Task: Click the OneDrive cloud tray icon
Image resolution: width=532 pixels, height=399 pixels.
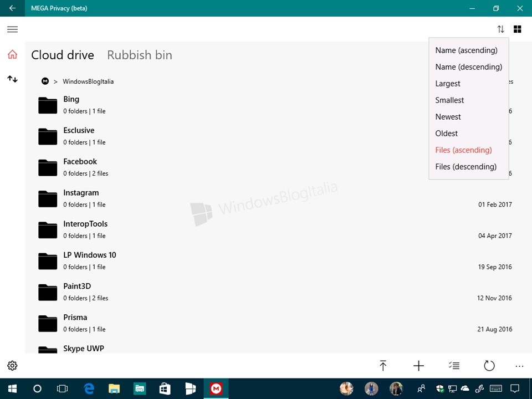Action: (x=465, y=388)
